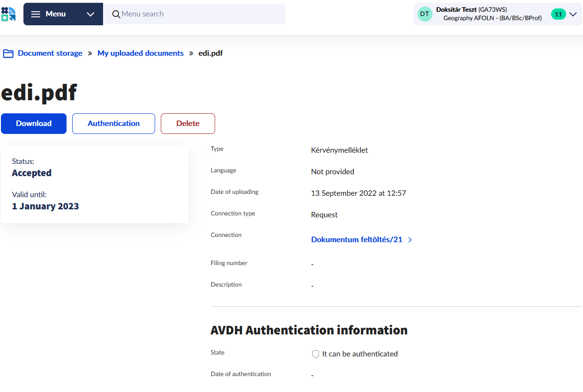Image resolution: width=583 pixels, height=392 pixels.
Task: Click the DT user avatar
Action: click(x=425, y=14)
